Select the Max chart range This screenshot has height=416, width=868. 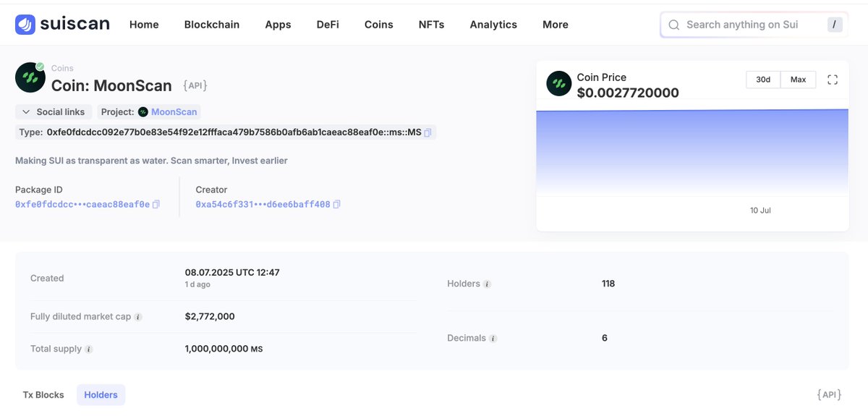pos(799,80)
